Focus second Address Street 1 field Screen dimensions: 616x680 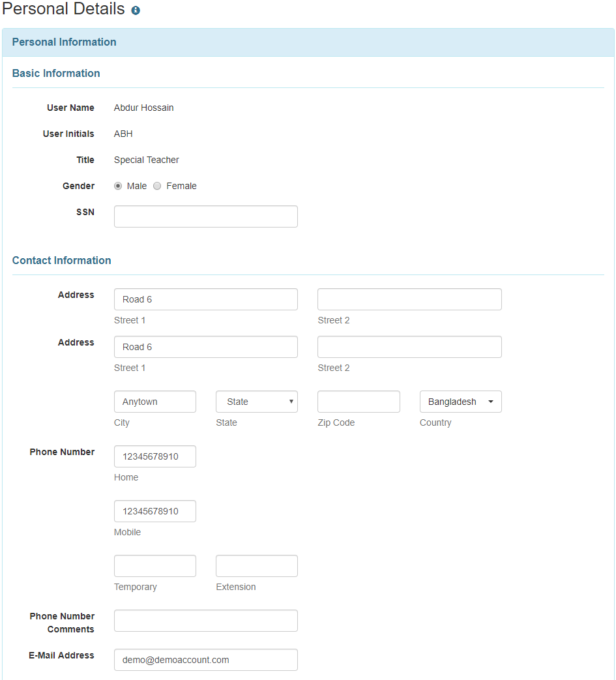click(x=206, y=347)
